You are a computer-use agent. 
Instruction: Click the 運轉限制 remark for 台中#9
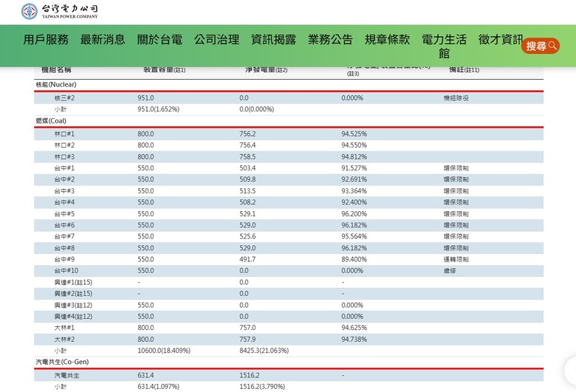[x=456, y=259]
